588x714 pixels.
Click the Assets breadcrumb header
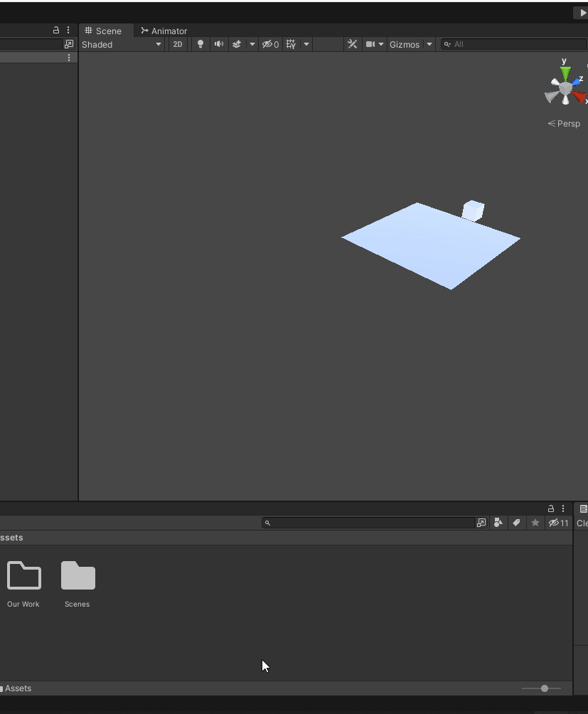(x=11, y=538)
